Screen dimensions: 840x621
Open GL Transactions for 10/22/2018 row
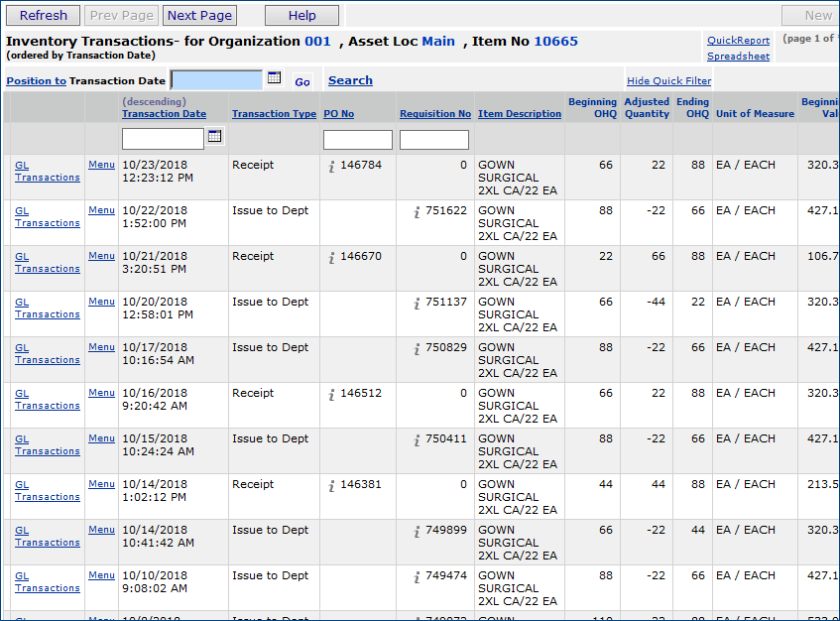click(47, 216)
